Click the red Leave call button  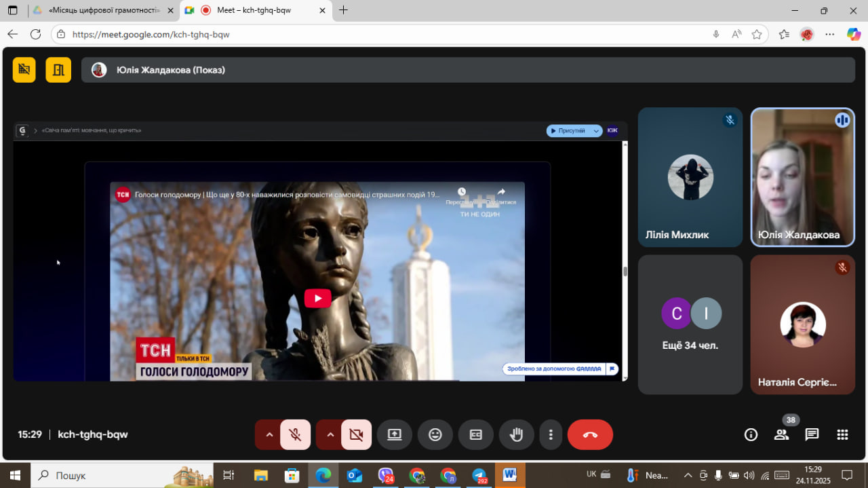(x=590, y=435)
